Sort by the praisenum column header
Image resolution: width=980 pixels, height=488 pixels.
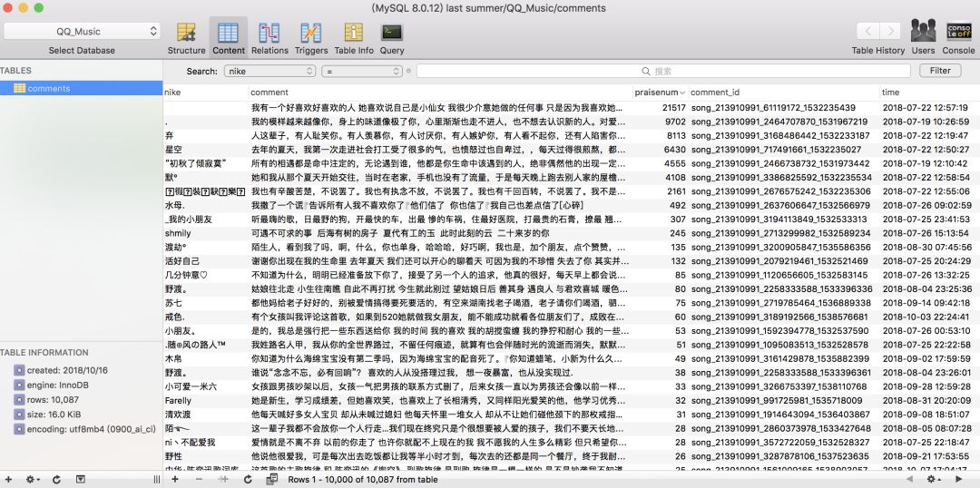[x=660, y=92]
